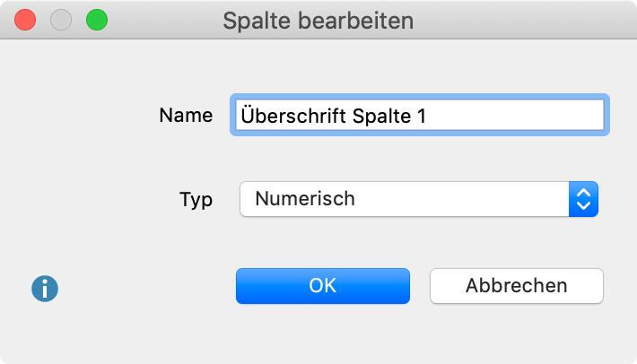Confirm the column edit with OK
The height and width of the screenshot is (364, 637).
(323, 286)
